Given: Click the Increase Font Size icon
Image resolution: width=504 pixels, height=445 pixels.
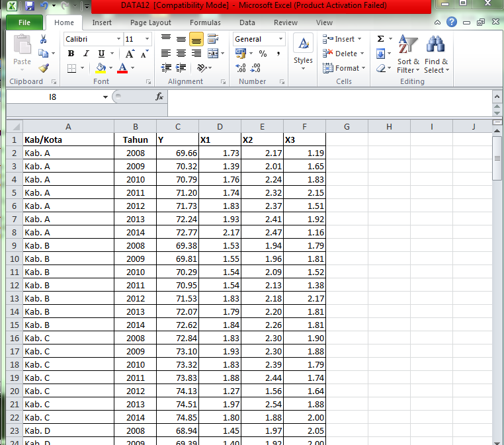Looking at the screenshot, I should click(130, 54).
